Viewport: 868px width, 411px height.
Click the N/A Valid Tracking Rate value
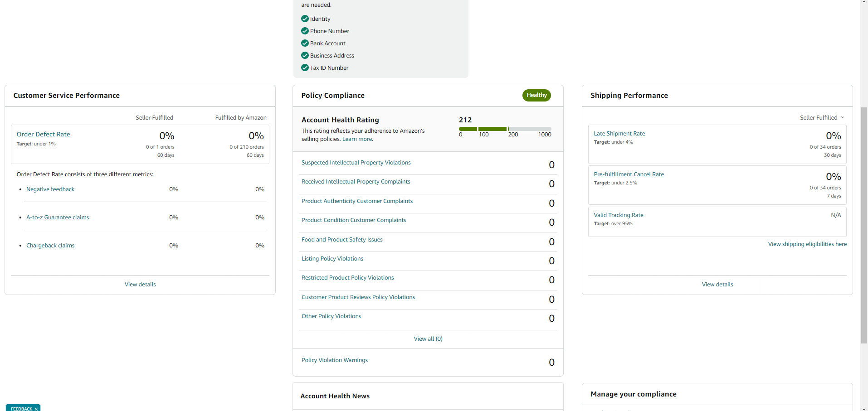(x=836, y=215)
